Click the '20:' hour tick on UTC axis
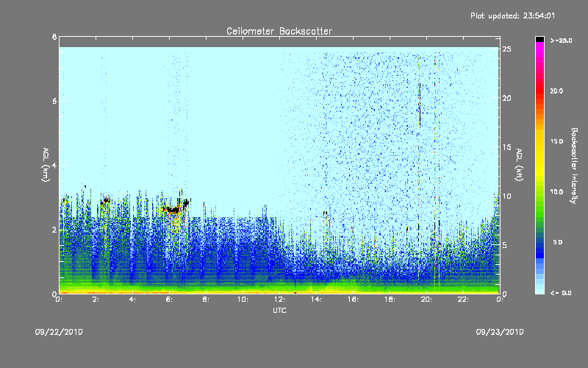The width and height of the screenshot is (588, 368). (427, 300)
